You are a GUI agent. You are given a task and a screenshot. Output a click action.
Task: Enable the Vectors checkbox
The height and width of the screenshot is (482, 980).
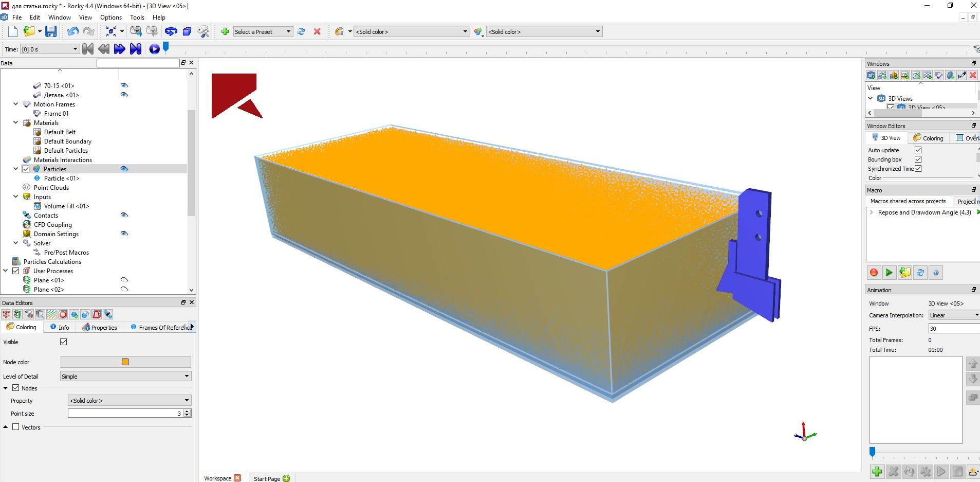coord(16,427)
